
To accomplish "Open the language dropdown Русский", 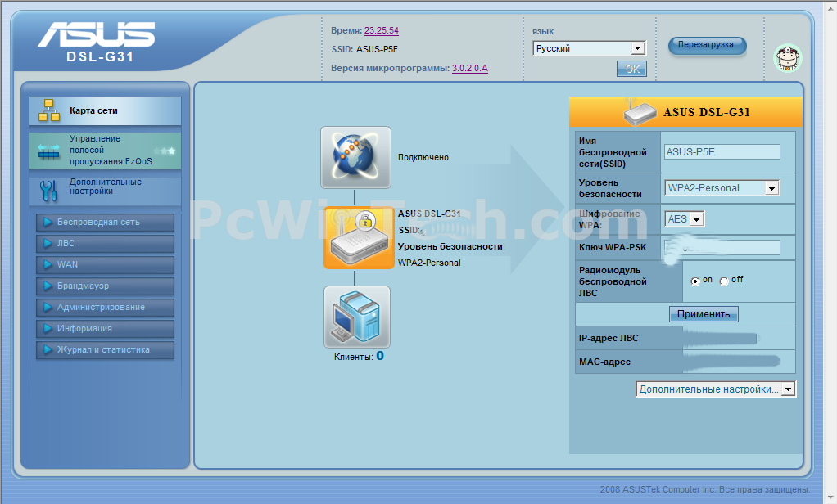I will [590, 48].
